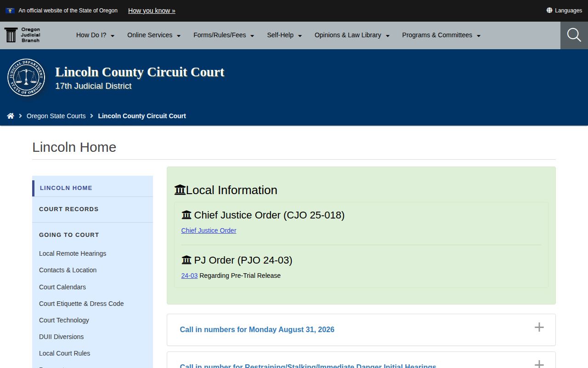Open the Languages globe icon
The width and height of the screenshot is (588, 368).
pos(549,10)
